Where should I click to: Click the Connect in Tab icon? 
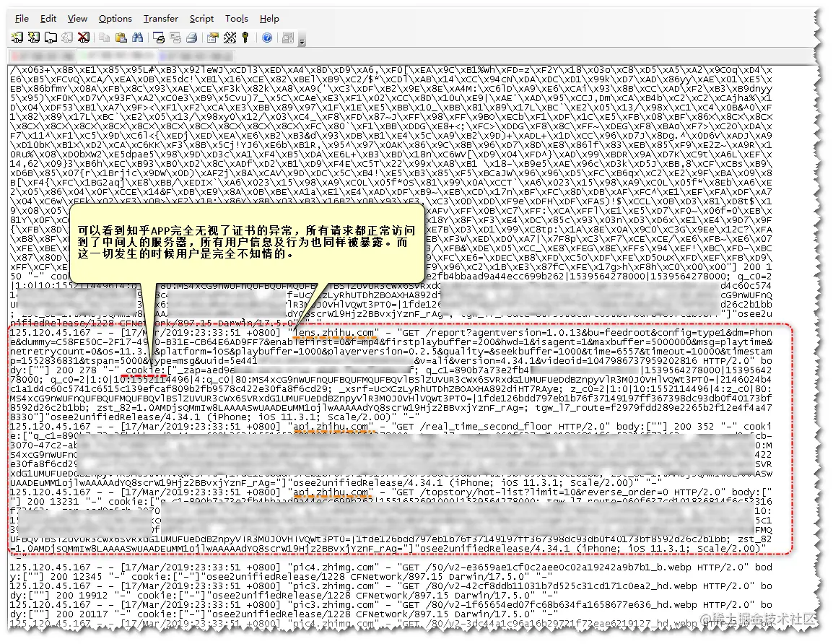tap(51, 38)
